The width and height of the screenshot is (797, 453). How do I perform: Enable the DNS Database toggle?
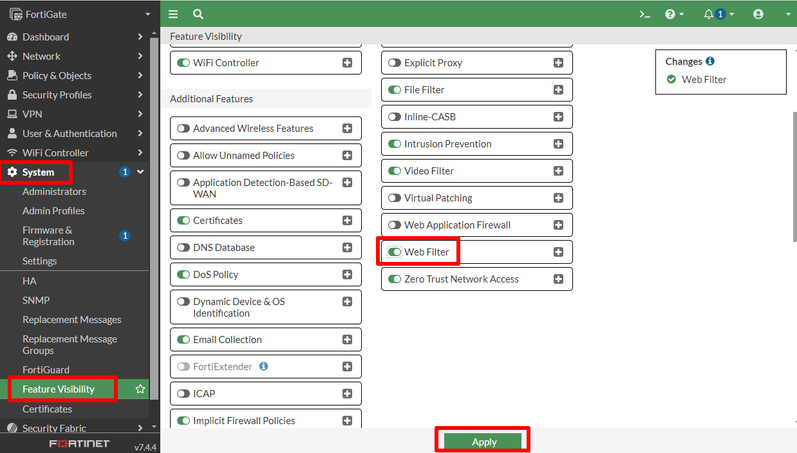coord(183,247)
